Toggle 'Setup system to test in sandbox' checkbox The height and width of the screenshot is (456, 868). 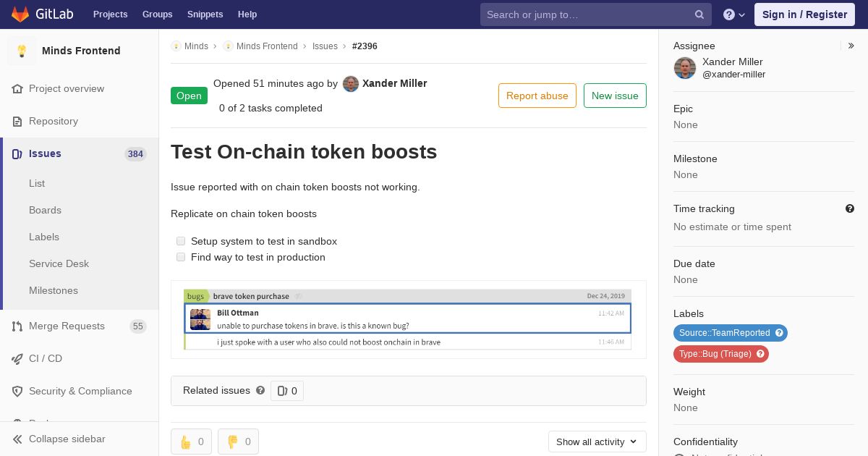(x=181, y=241)
